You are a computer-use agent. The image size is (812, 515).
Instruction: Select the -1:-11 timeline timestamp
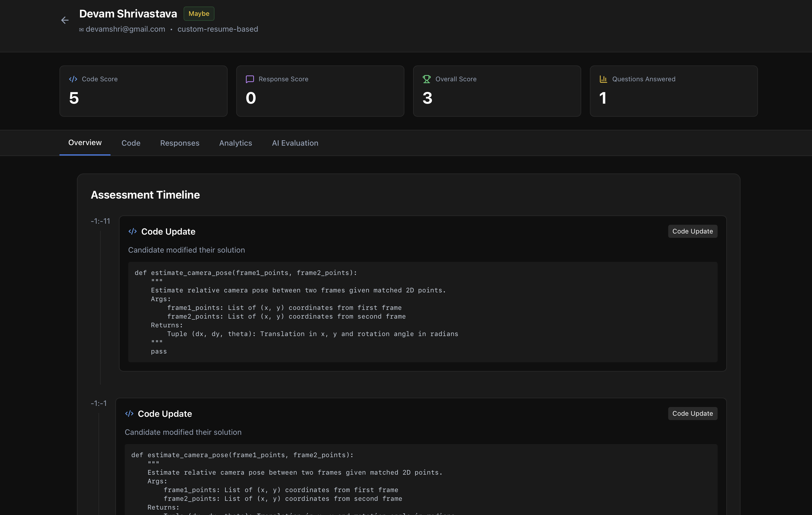[x=100, y=221]
